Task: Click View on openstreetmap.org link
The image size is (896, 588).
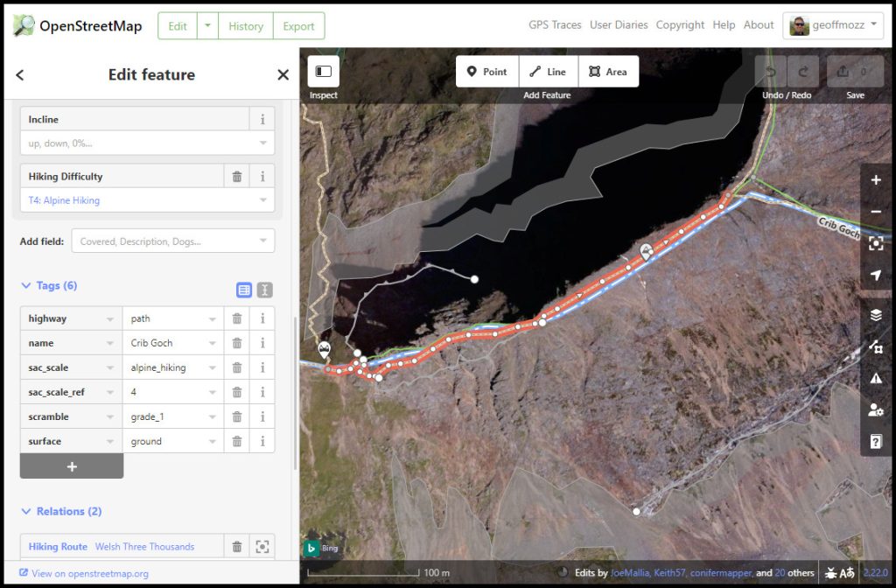Action: [x=84, y=573]
